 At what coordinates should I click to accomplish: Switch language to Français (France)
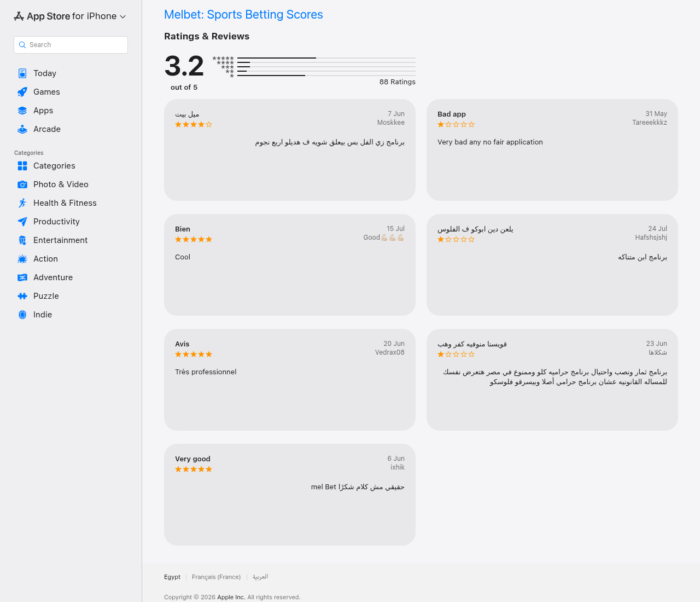tap(216, 577)
